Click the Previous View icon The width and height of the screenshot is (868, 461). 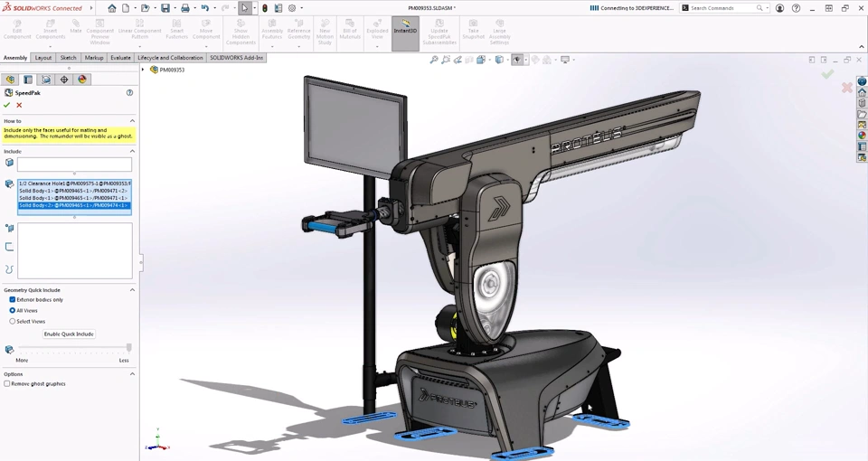458,60
